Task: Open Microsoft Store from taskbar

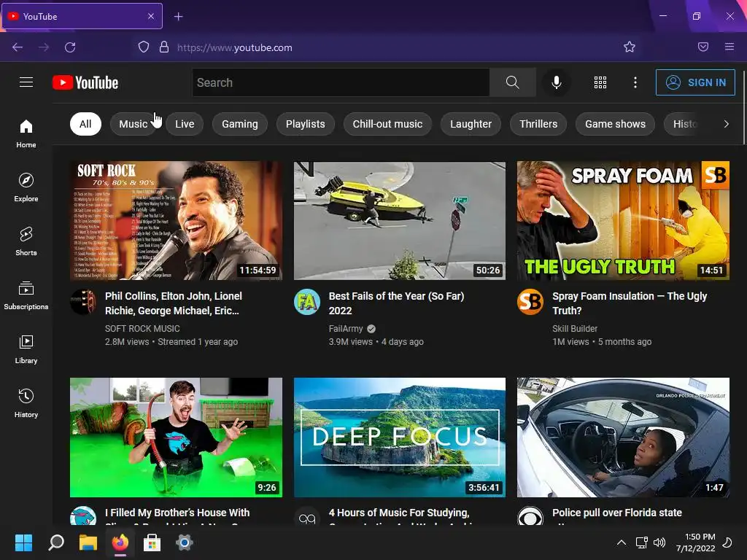Action: [152, 542]
